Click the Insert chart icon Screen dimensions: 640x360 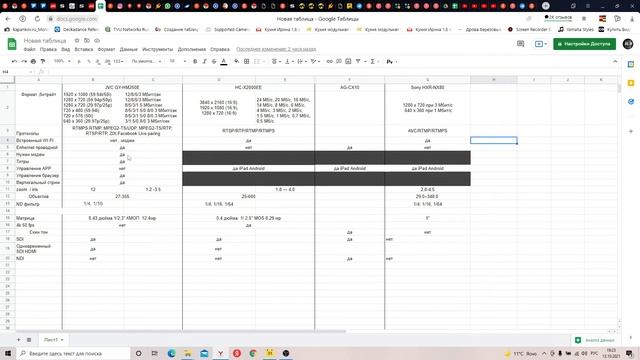pyautogui.click(x=348, y=62)
